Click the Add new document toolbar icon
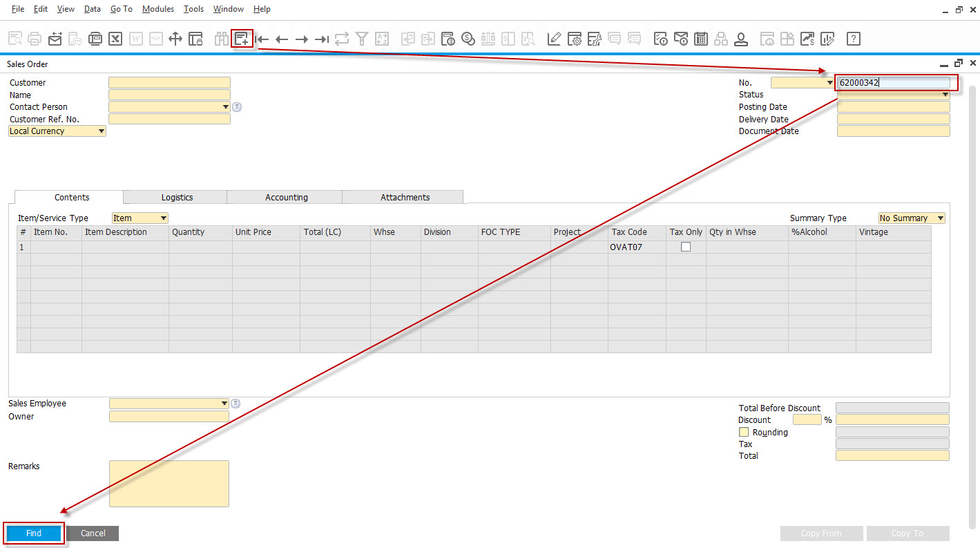The width and height of the screenshot is (980, 548). 242,39
